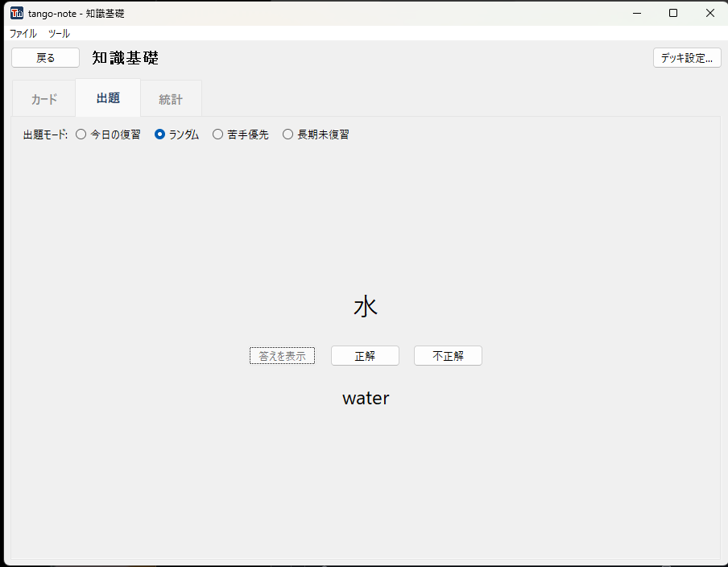
Task: Select the 苦手優先 mode
Action: (x=241, y=135)
